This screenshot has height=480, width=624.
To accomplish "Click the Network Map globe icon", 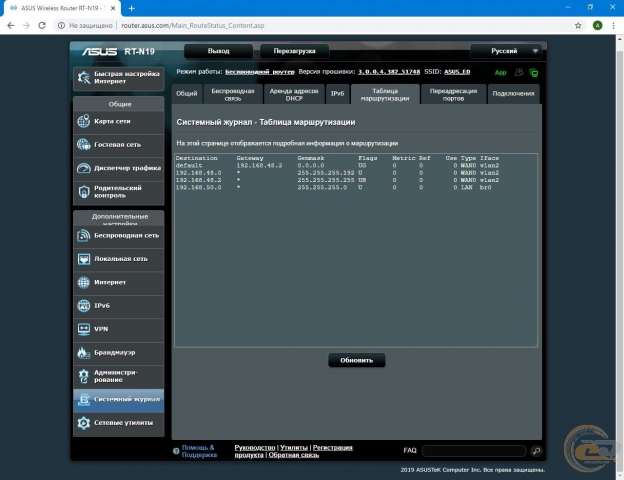I will pos(84,121).
